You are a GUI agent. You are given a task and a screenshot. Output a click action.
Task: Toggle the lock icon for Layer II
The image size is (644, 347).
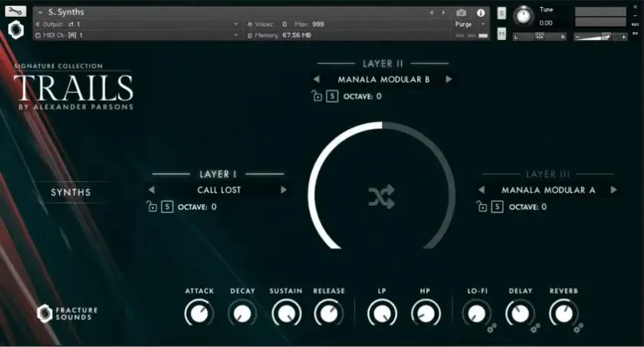coord(316,97)
